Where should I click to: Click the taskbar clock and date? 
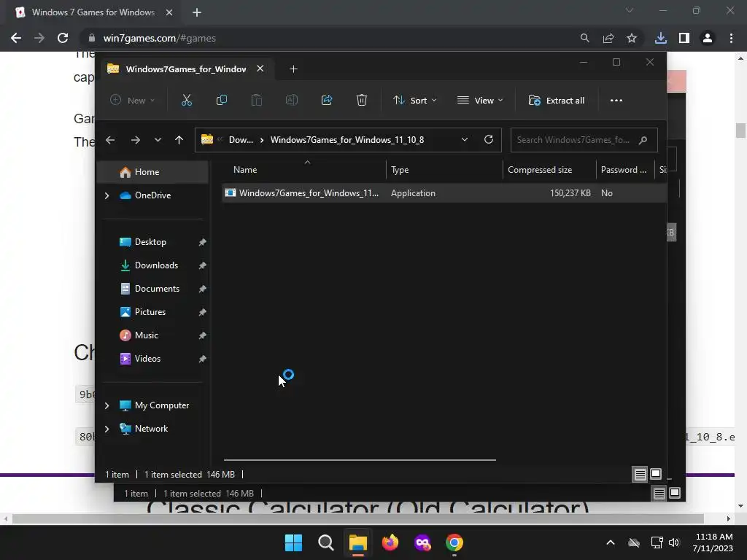click(713, 542)
